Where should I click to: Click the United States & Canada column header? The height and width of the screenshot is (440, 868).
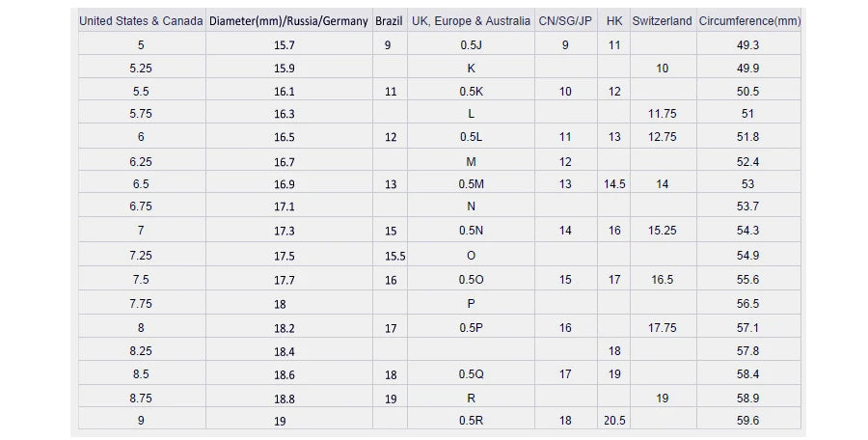point(141,20)
